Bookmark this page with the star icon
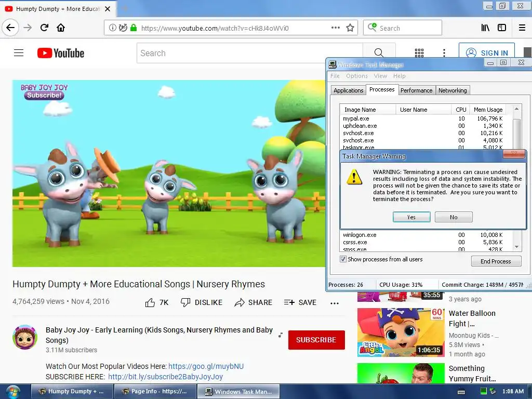This screenshot has width=532, height=399. pyautogui.click(x=350, y=28)
